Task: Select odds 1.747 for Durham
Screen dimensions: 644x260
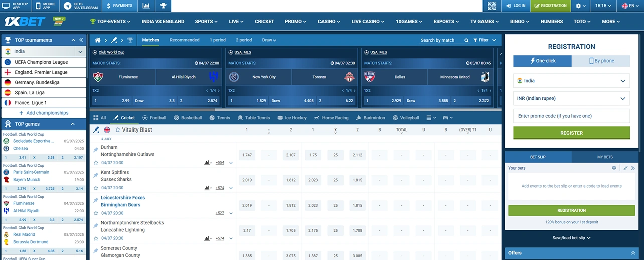Action: coord(247,155)
